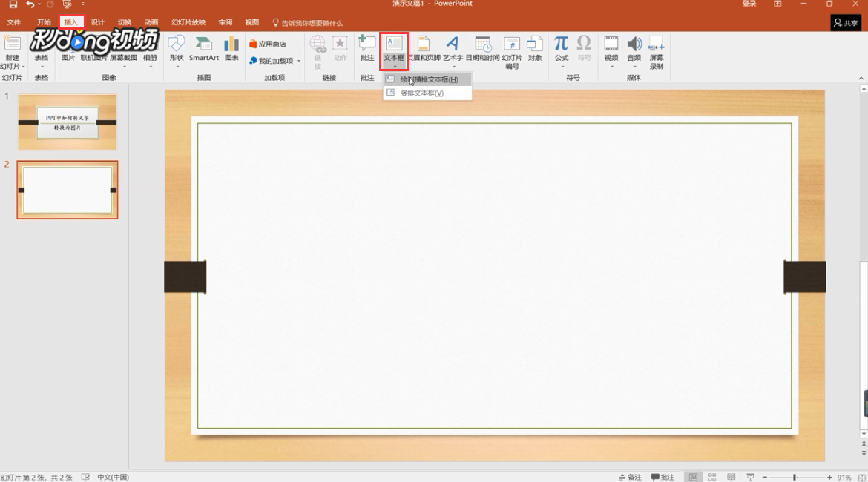This screenshot has width=868, height=482.
Task: Open the 动画 (Animations) tab
Action: [151, 23]
